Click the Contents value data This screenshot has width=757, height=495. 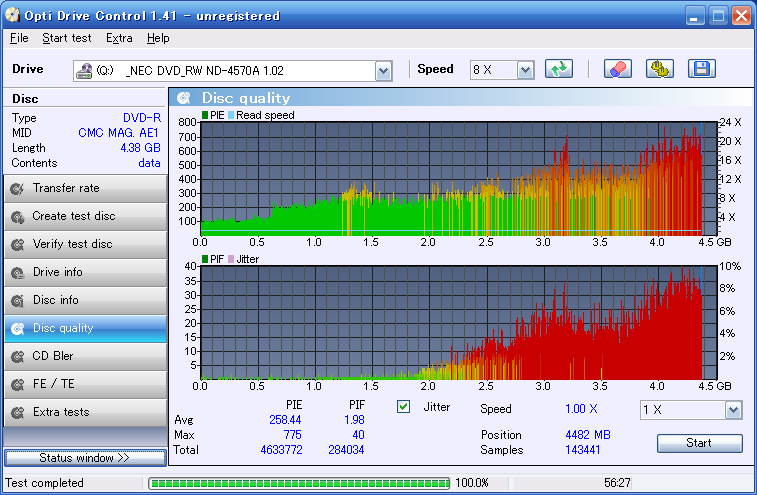[x=149, y=163]
